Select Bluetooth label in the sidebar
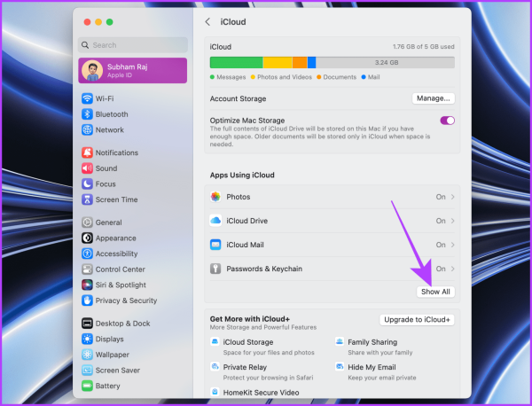Image resolution: width=532 pixels, height=406 pixels. (112, 114)
